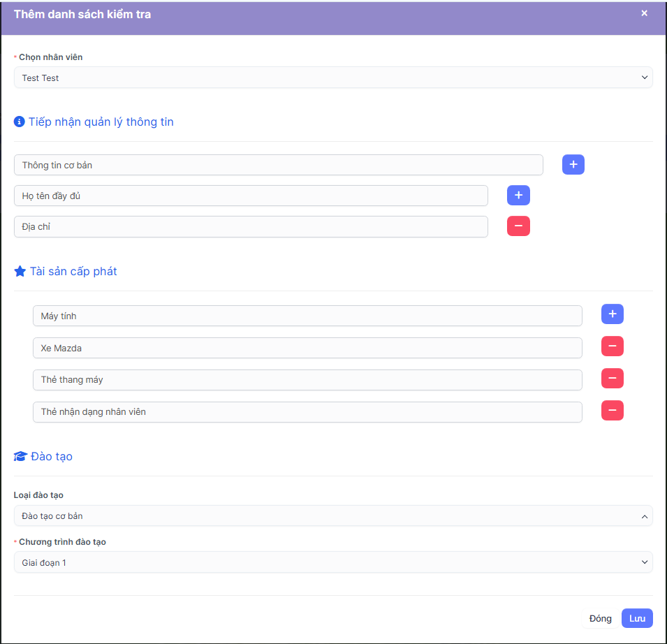This screenshot has height=644, width=667.
Task: Focus the Xe Mazda text field
Action: click(307, 348)
